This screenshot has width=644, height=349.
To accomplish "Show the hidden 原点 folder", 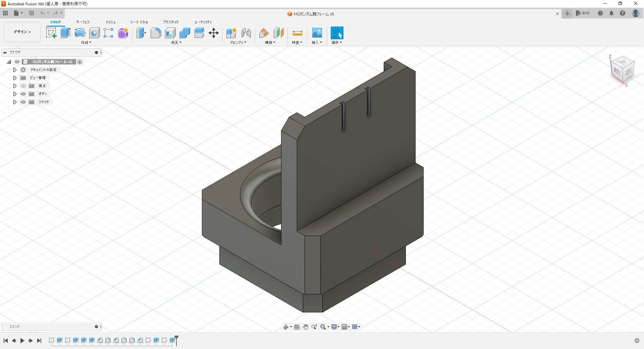I will (x=23, y=86).
